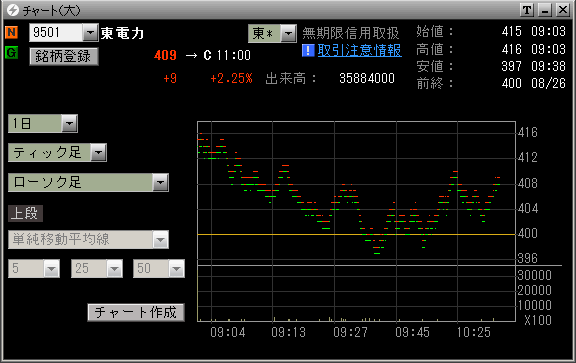The height and width of the screenshot is (363, 576).
Task: Open the moving average 5 dropdown
Action: pos(51,269)
